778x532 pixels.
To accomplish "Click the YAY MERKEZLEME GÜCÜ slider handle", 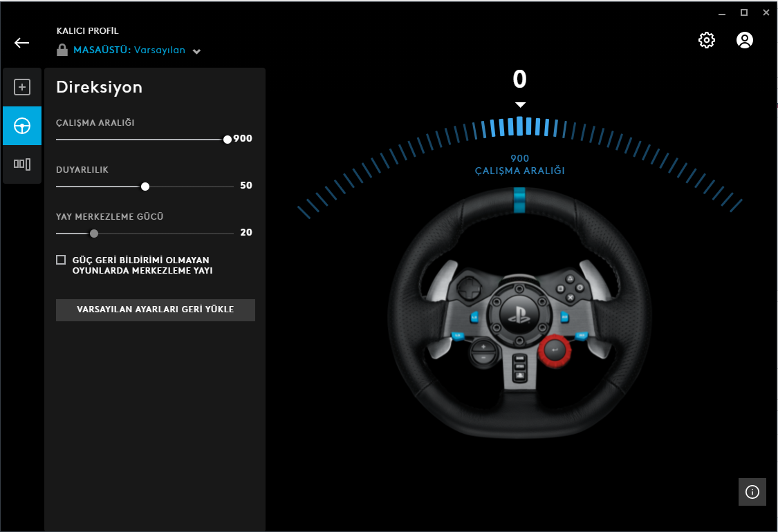I will pyautogui.click(x=94, y=234).
